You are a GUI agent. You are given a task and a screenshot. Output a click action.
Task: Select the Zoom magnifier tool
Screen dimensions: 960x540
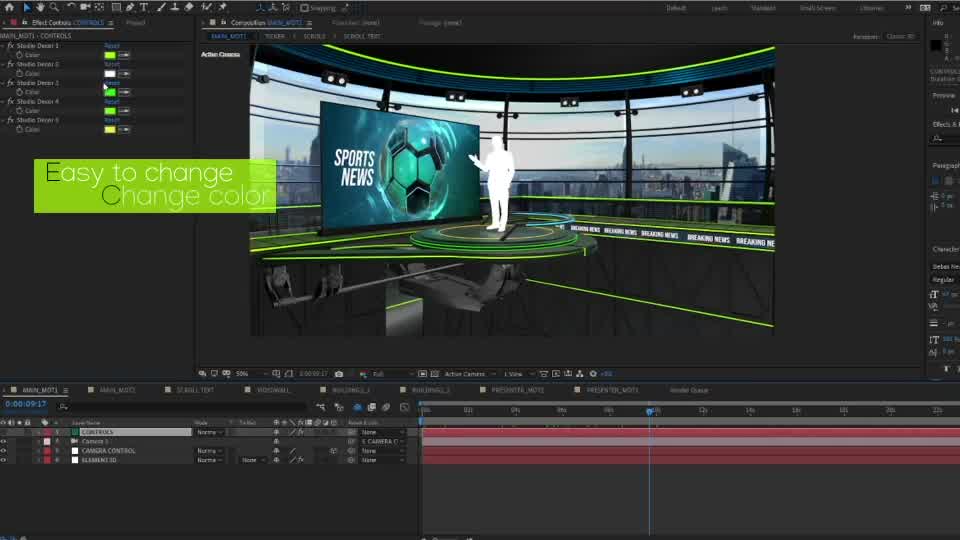pyautogui.click(x=54, y=7)
